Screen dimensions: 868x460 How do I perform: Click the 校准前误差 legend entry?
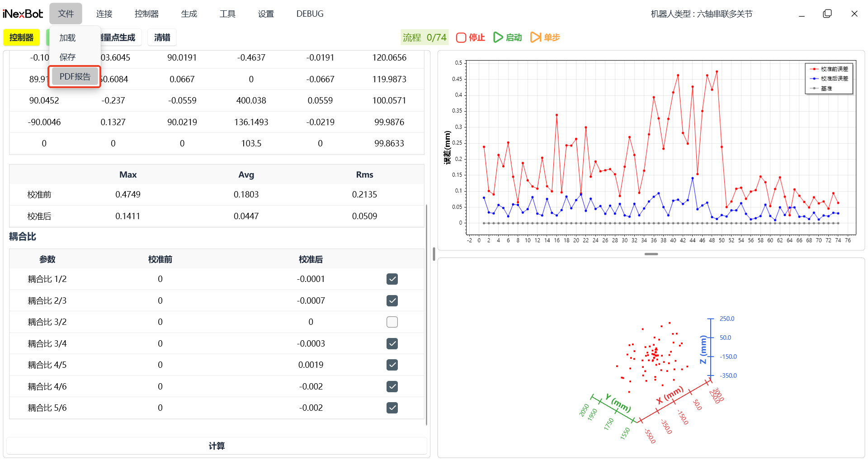pyautogui.click(x=829, y=69)
